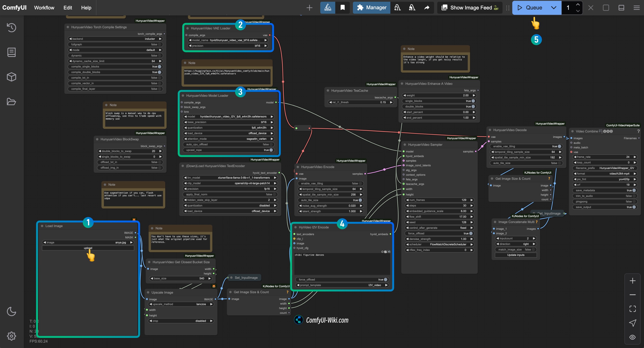Viewport: 644px width, 348px height.
Task: Add new workflow tab plus icon
Action: coord(310,8)
